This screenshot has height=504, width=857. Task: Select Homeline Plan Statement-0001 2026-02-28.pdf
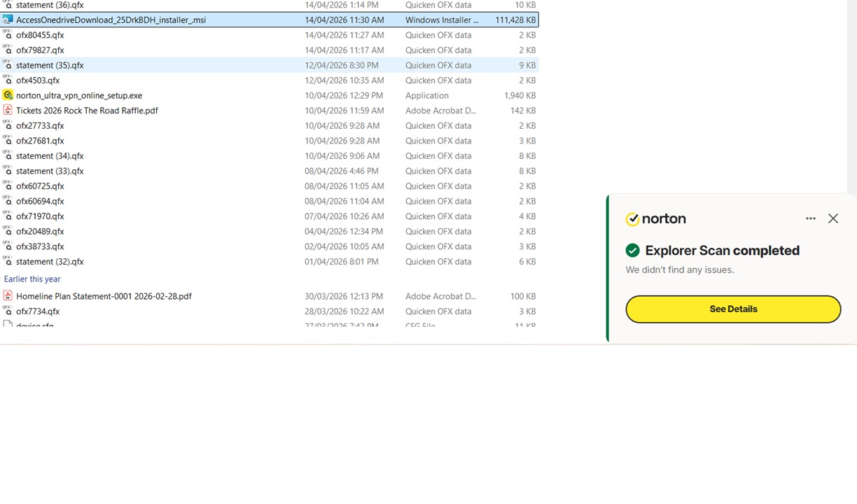[104, 296]
